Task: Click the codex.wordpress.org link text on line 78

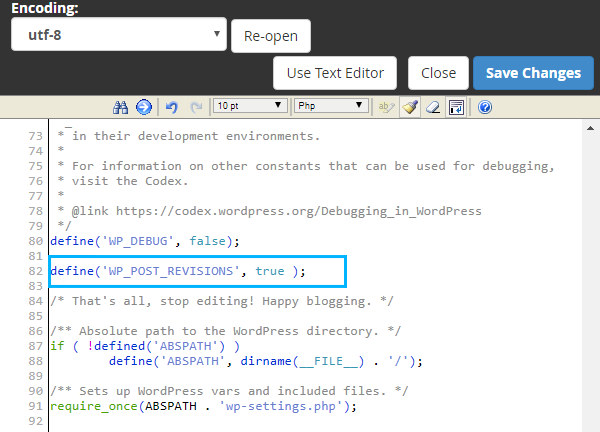Action: point(298,211)
